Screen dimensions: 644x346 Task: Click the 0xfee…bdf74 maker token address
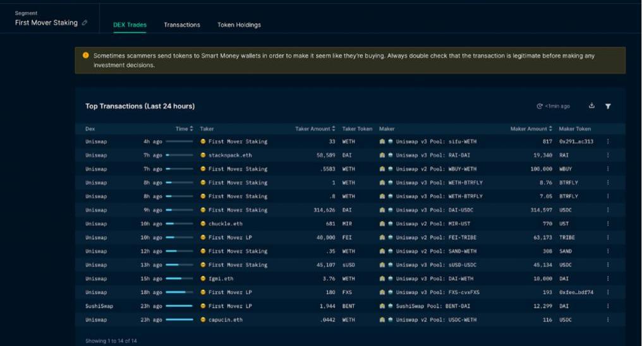[x=576, y=292]
